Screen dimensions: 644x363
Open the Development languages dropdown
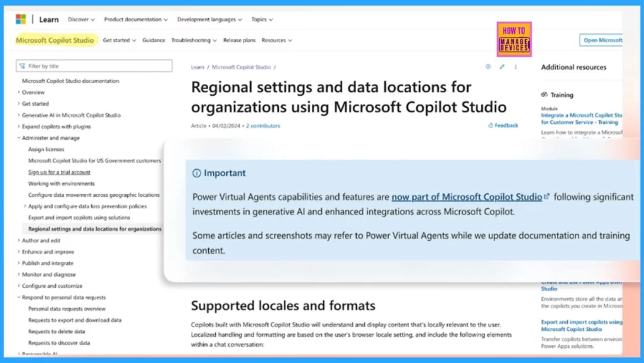[x=209, y=20]
